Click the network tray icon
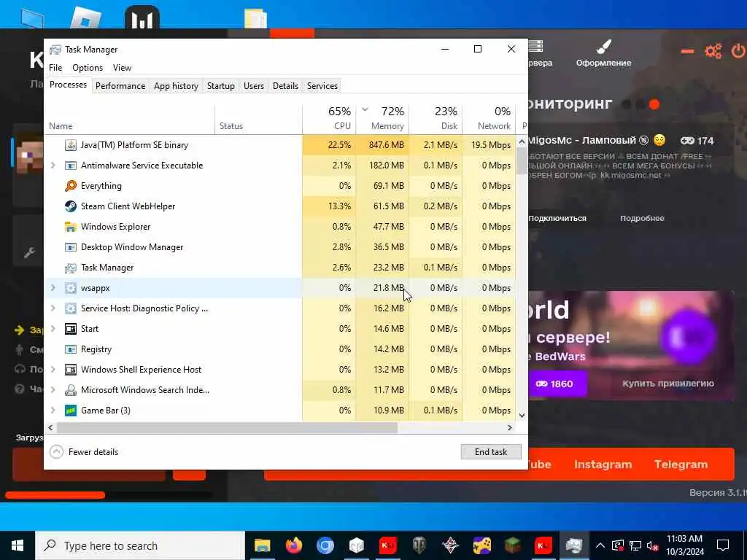This screenshot has height=560, width=747. [x=635, y=545]
